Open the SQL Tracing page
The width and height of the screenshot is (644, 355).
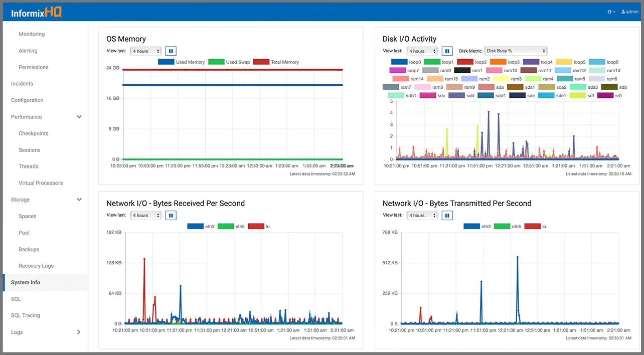26,315
